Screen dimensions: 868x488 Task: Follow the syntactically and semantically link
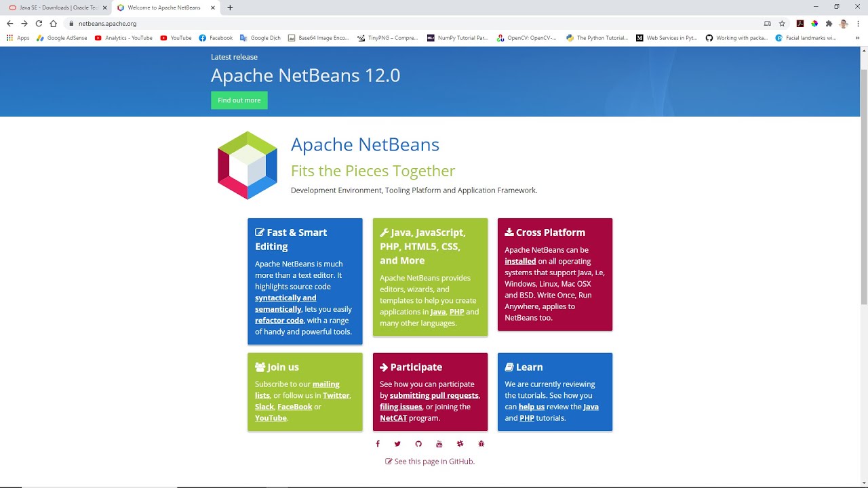(x=285, y=304)
